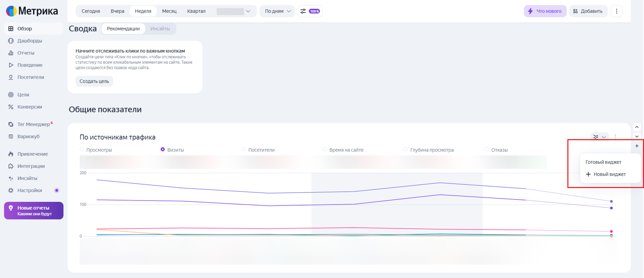Select the Просмотры radio button
This screenshot has width=644, height=278.
(x=82, y=150)
